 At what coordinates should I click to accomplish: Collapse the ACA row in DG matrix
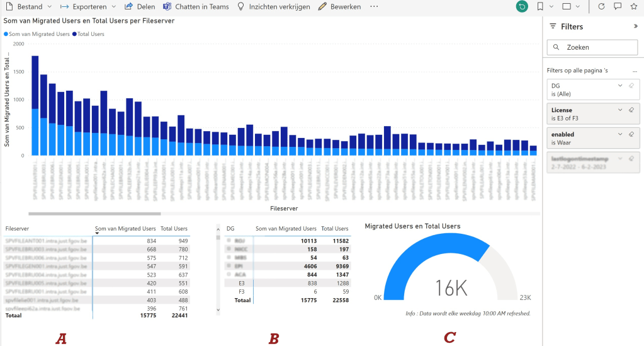(x=228, y=275)
